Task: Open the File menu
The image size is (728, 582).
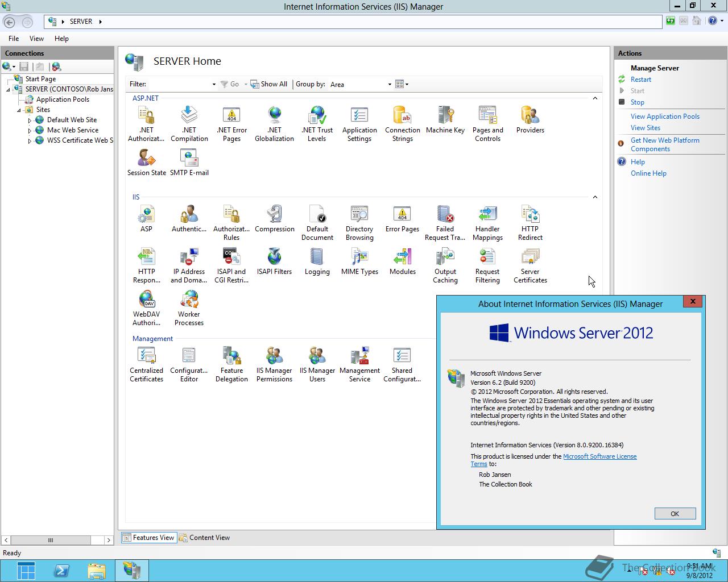Action: click(14, 39)
